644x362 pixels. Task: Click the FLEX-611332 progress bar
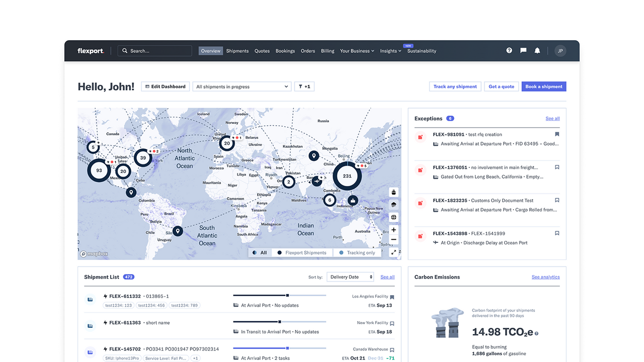pyautogui.click(x=280, y=295)
